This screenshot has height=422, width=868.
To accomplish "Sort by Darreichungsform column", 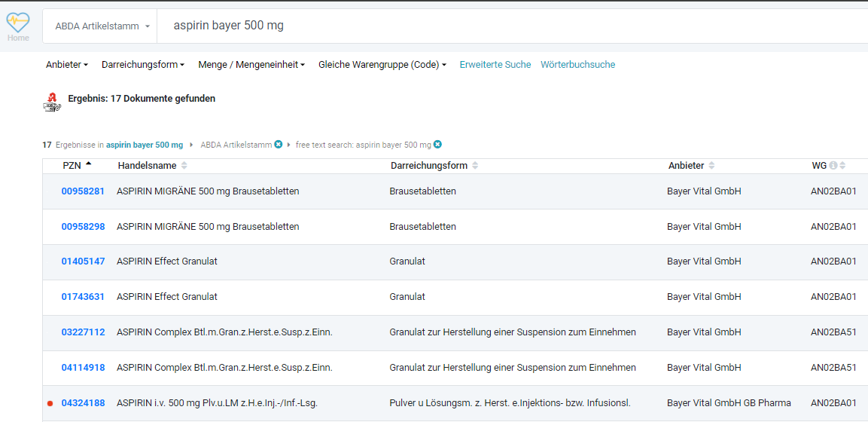I will pos(434,166).
